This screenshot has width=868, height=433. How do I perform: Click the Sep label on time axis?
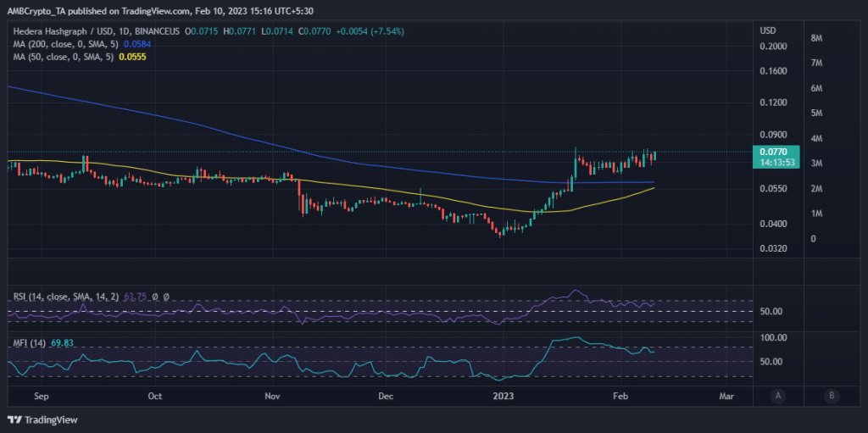pyautogui.click(x=42, y=396)
